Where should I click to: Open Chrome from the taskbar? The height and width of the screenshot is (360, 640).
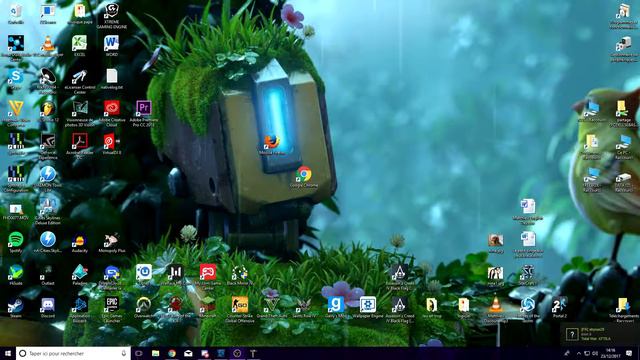click(x=172, y=353)
